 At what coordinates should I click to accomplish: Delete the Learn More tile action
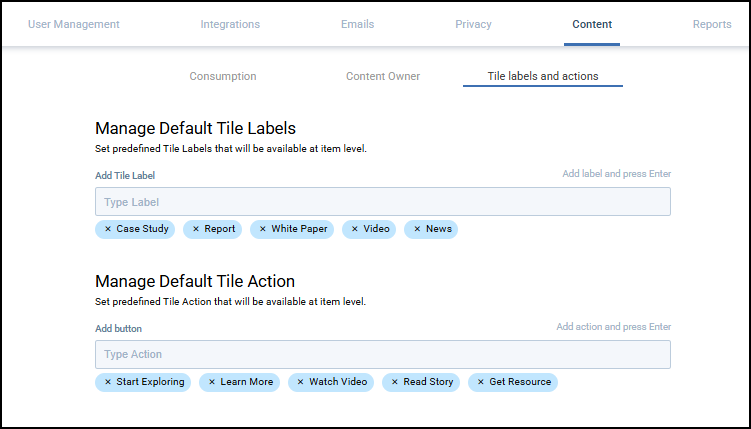(212, 382)
